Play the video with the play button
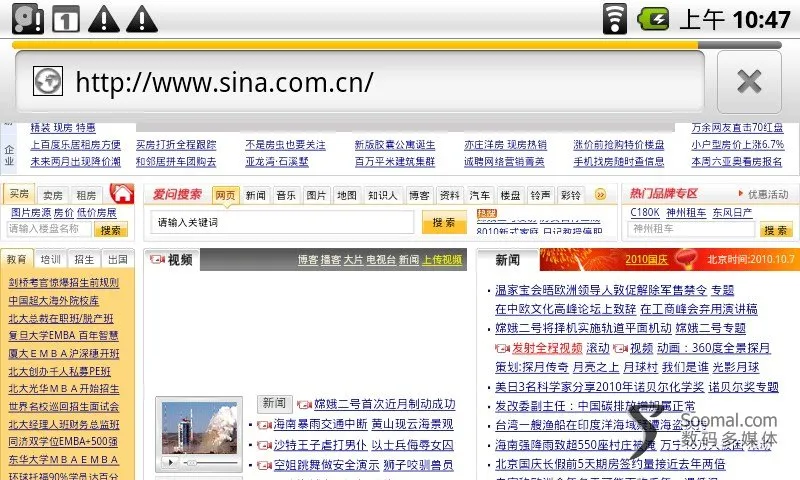 pos(170,463)
